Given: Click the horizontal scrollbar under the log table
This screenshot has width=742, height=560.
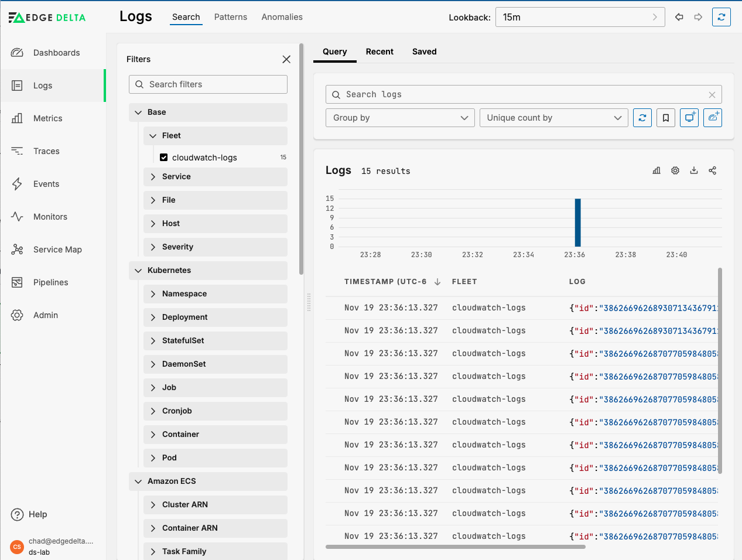Looking at the screenshot, I should coord(455,547).
